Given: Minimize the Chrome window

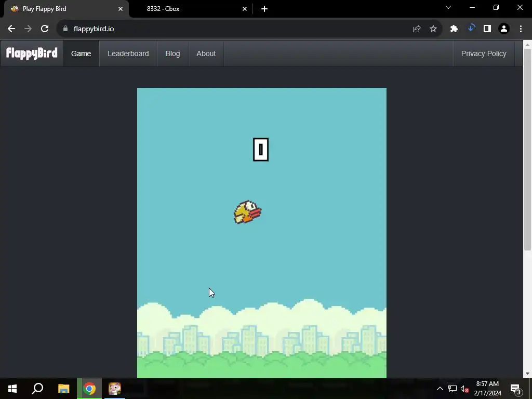Looking at the screenshot, I should (x=472, y=7).
